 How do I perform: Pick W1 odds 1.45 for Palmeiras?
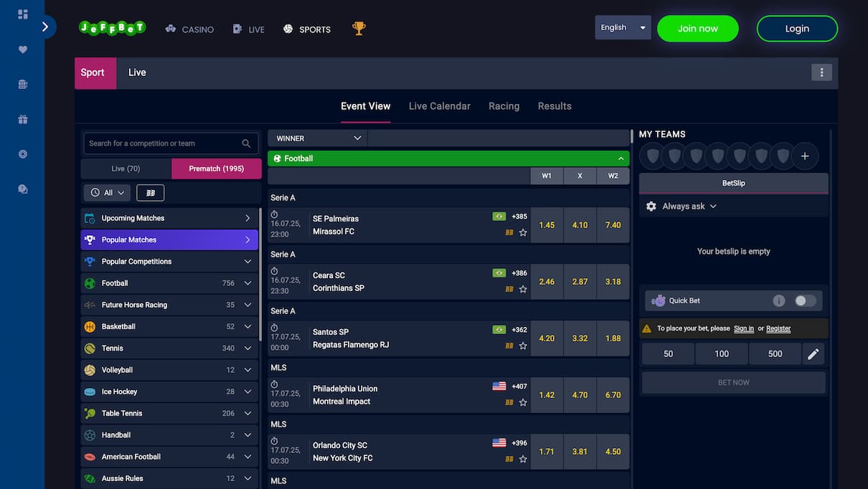547,225
